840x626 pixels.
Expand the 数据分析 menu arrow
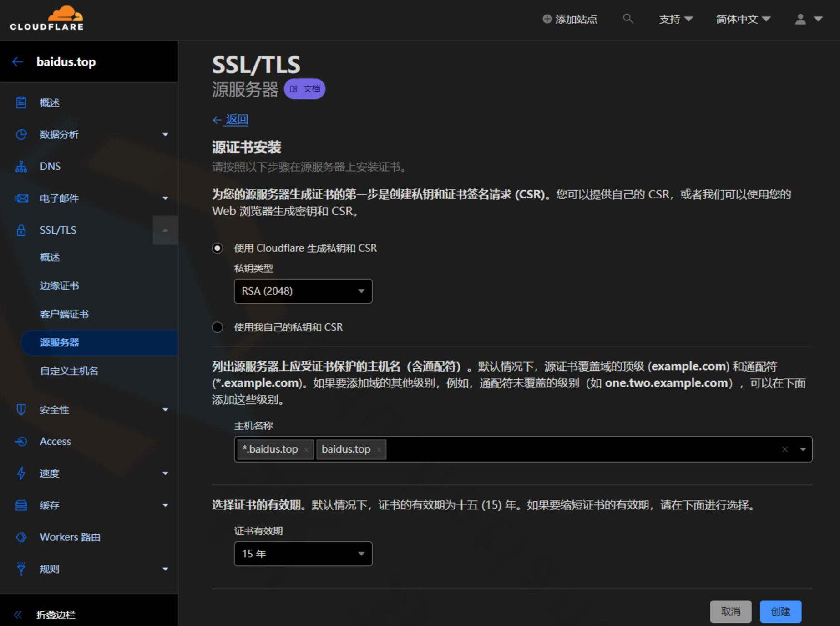[165, 134]
